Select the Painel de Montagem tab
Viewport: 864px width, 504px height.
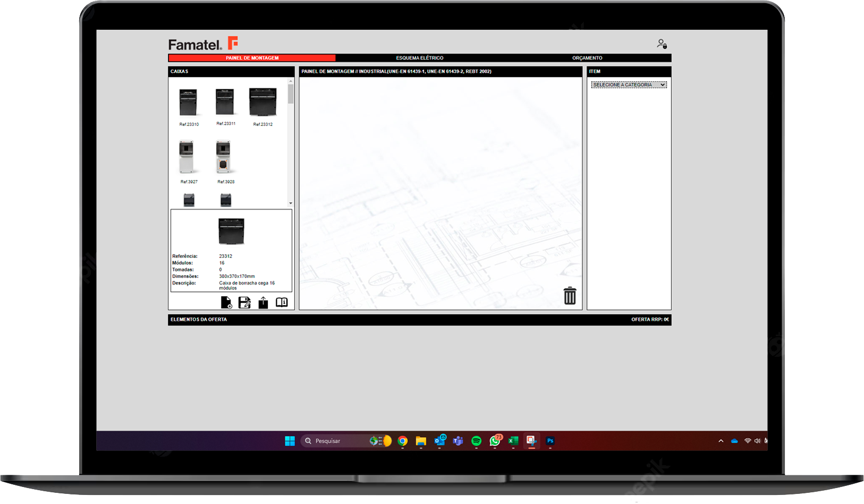(252, 58)
